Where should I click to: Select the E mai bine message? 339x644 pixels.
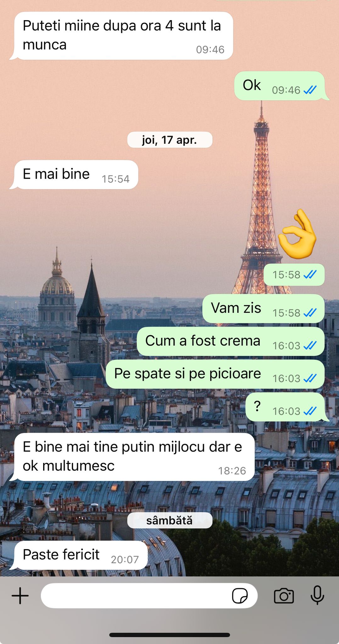(x=76, y=175)
